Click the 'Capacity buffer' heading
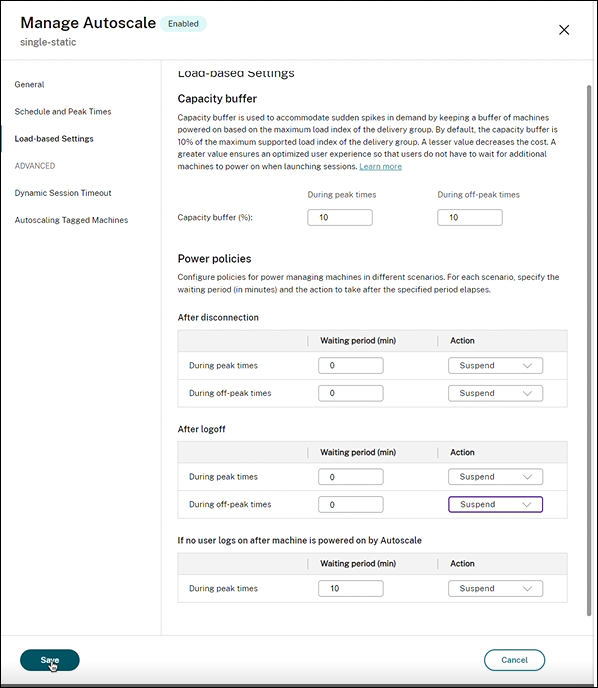Screen dimensions: 598x688 (217, 99)
